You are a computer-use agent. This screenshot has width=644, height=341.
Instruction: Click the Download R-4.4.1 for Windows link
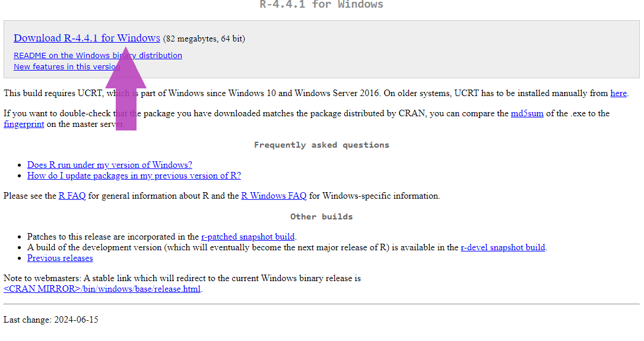(87, 38)
